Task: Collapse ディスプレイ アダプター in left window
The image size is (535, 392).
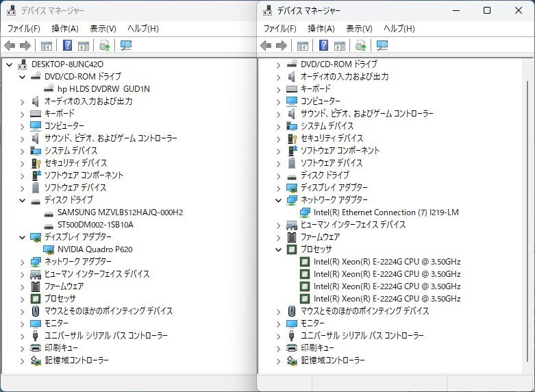Action: (22, 237)
